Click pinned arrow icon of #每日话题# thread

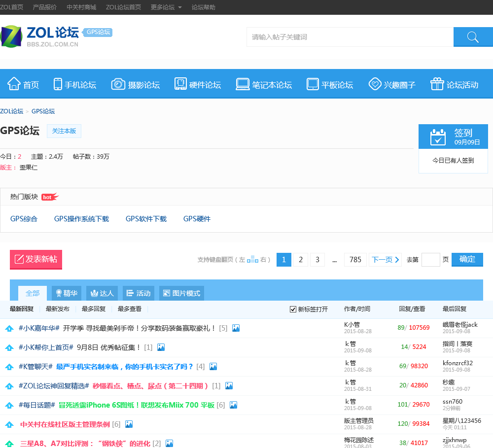pos(9,405)
